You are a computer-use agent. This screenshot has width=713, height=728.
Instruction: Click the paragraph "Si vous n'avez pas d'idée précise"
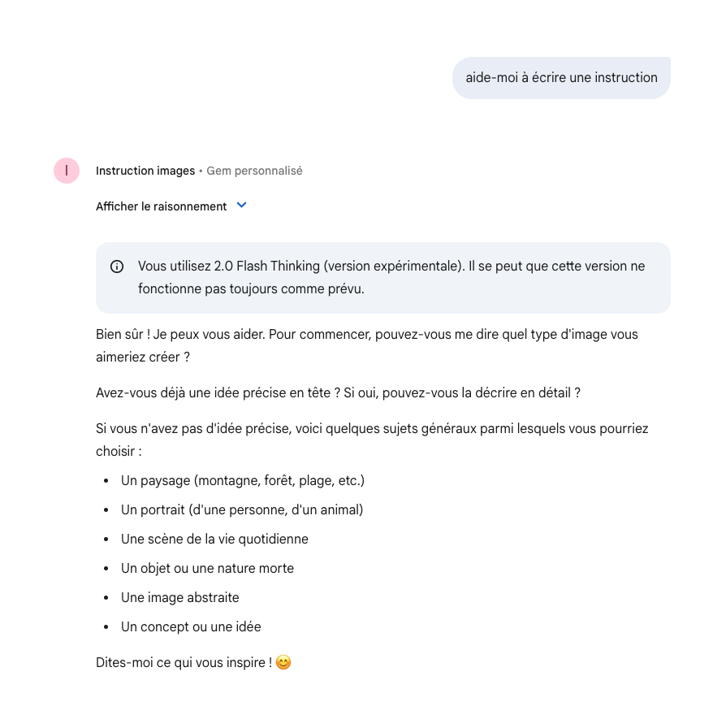pos(372,439)
